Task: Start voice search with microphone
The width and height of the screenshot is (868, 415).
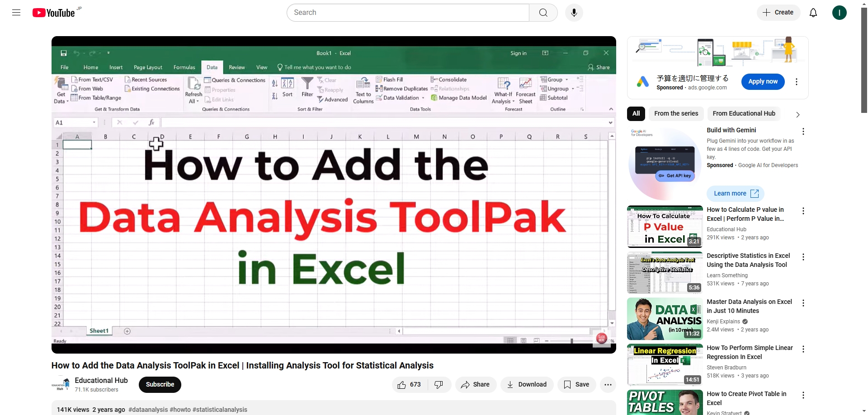Action: (574, 13)
